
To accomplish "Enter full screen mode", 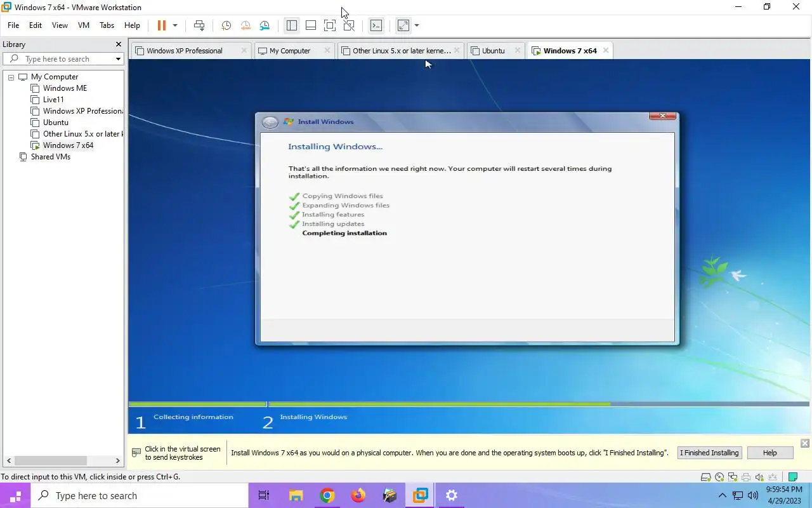I will pos(330,25).
